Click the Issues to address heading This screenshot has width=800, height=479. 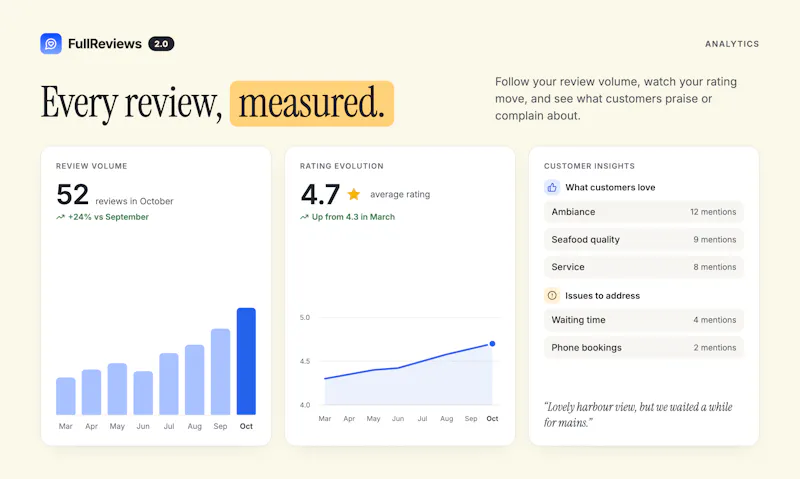603,295
